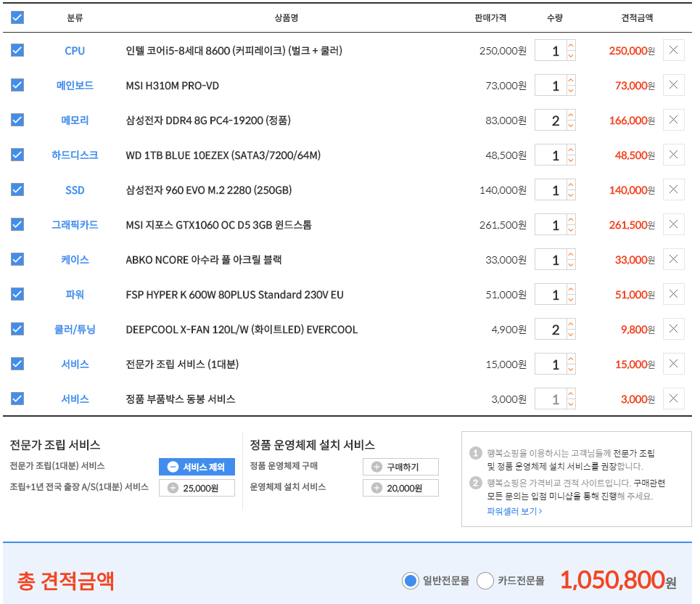The width and height of the screenshot is (700, 604).
Task: Toggle the select-all checkbox in header
Action: click(x=17, y=17)
